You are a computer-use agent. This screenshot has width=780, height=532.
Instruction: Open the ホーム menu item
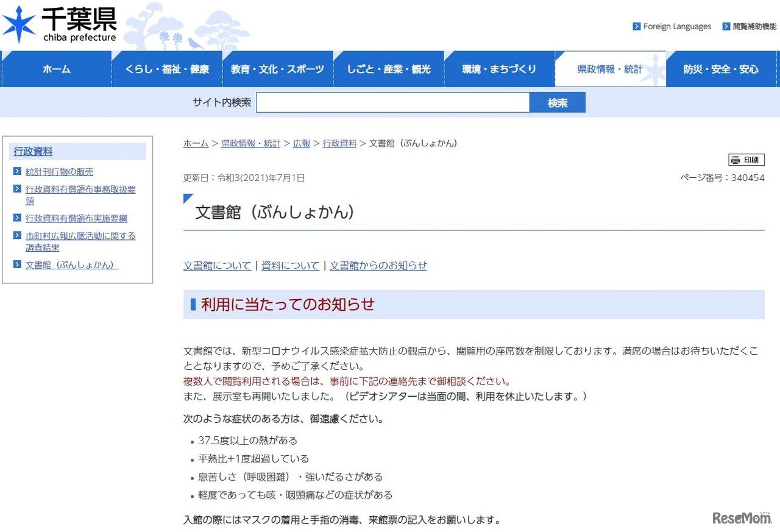point(56,69)
